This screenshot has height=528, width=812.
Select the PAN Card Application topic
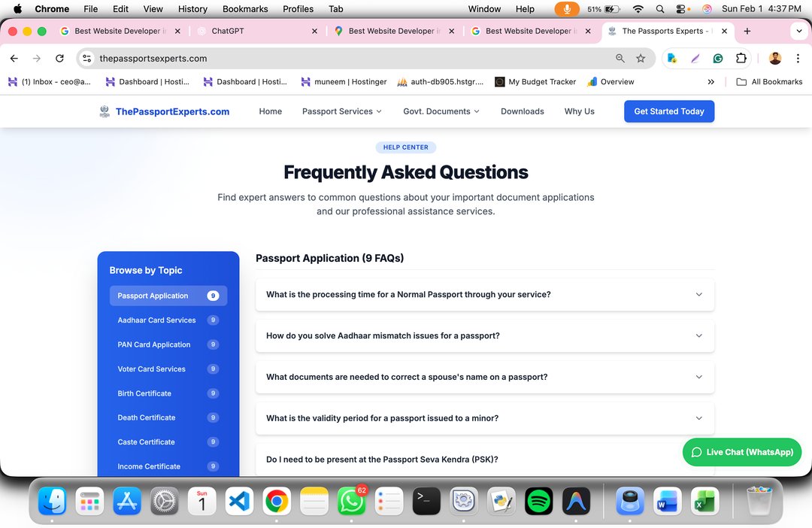[154, 344]
